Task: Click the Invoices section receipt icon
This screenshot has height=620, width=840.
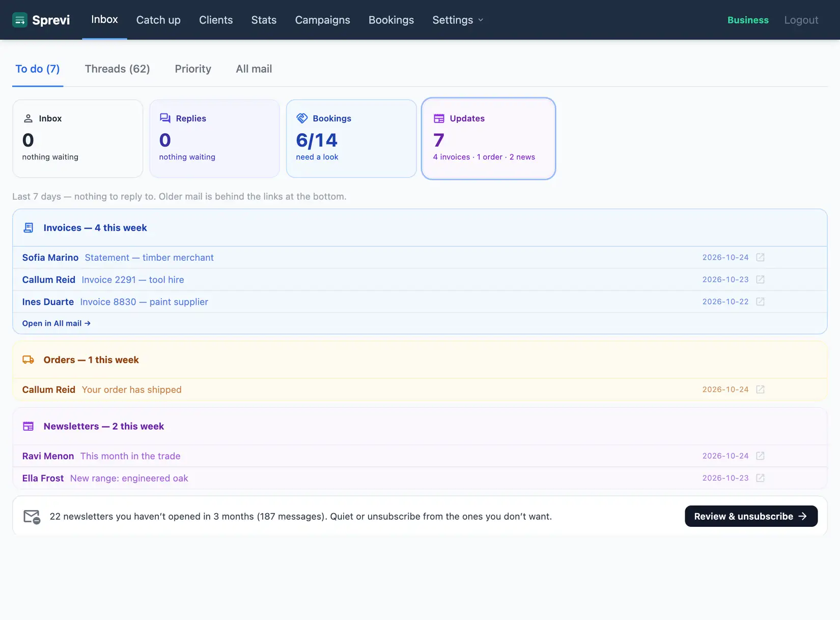Action: (29, 228)
